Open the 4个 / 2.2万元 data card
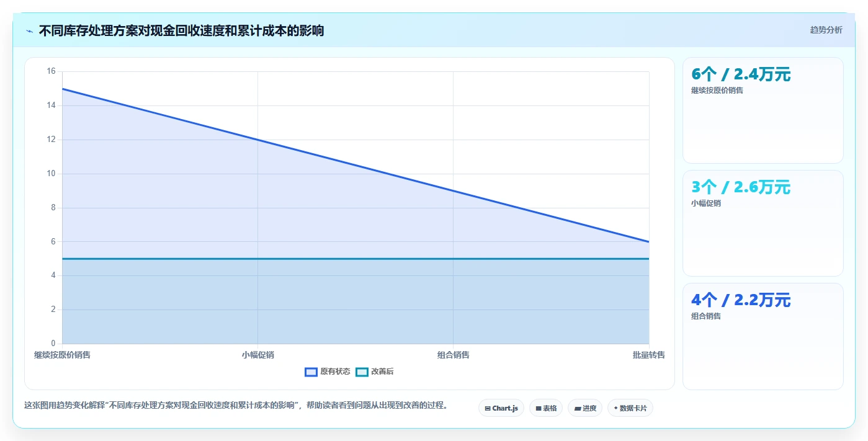 (763, 337)
